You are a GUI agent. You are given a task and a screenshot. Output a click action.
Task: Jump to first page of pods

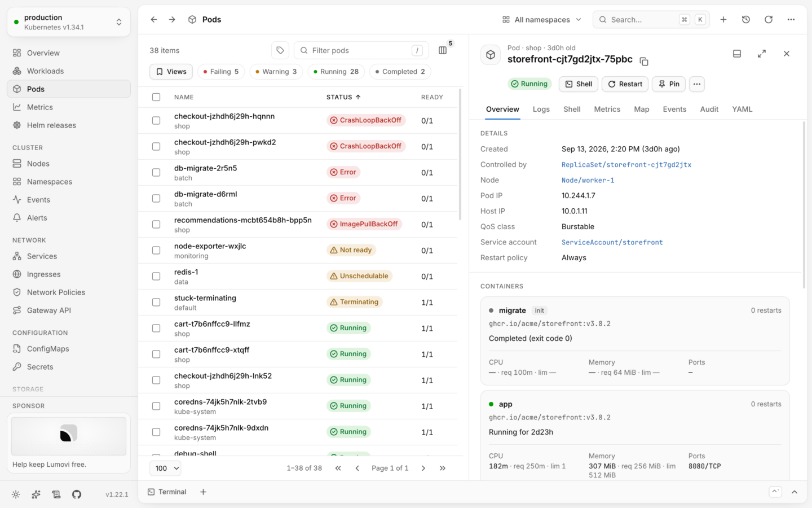pos(338,468)
